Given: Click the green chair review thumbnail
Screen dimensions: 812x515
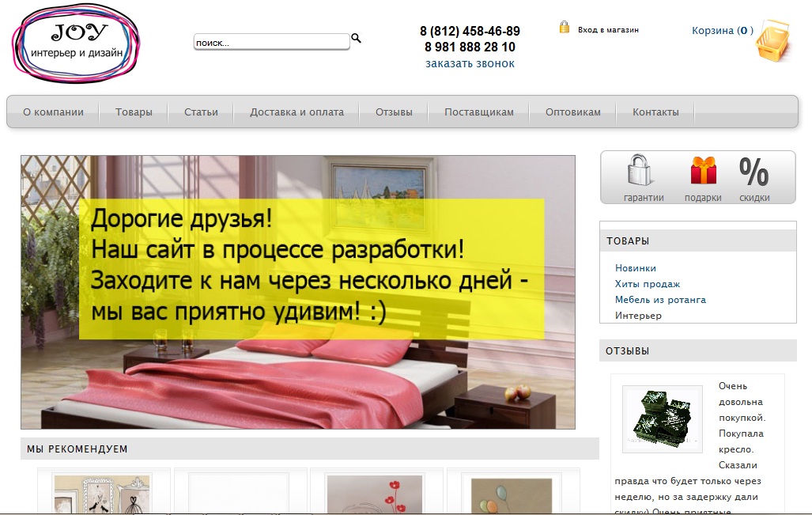Looking at the screenshot, I should (662, 418).
